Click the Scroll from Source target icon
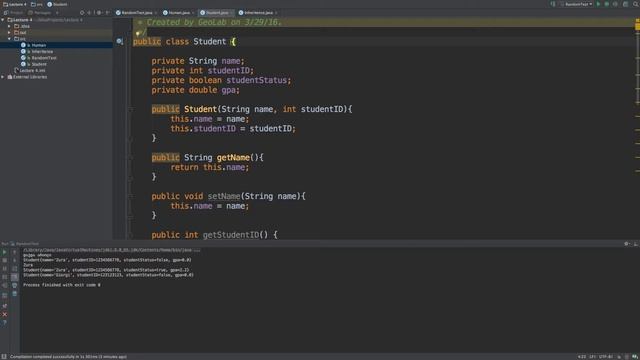The width and height of the screenshot is (640, 360). pyautogui.click(x=82, y=13)
